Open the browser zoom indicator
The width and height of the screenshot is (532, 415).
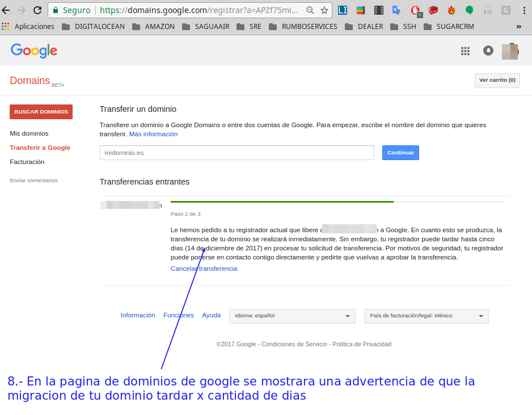(x=310, y=10)
